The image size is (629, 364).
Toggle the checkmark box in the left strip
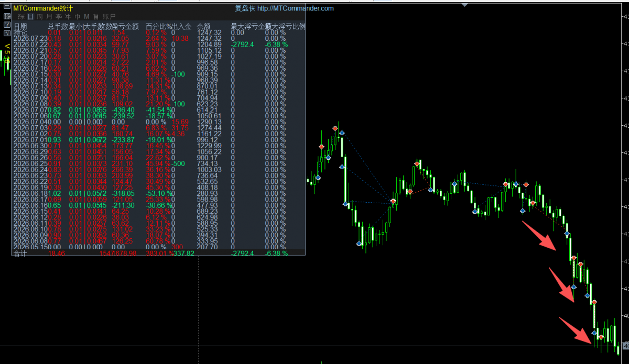point(7,33)
